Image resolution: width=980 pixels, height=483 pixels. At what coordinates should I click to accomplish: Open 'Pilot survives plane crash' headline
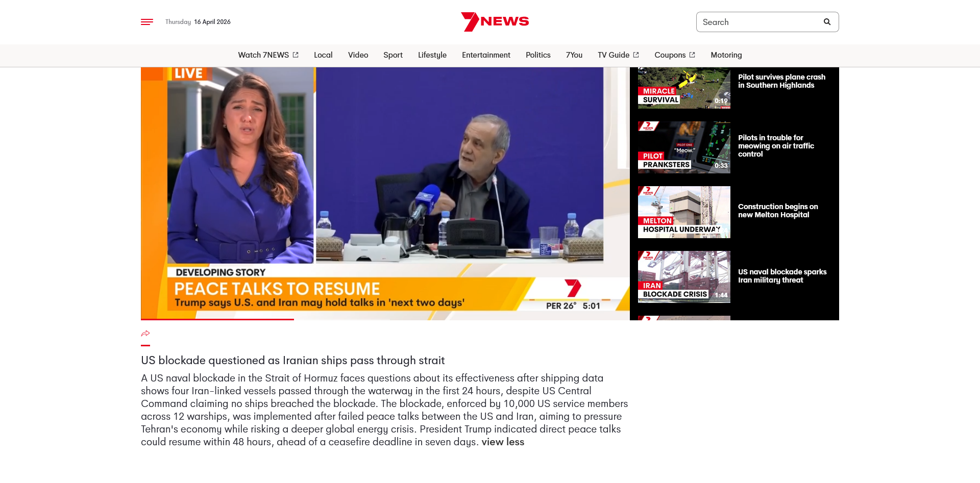pyautogui.click(x=781, y=81)
